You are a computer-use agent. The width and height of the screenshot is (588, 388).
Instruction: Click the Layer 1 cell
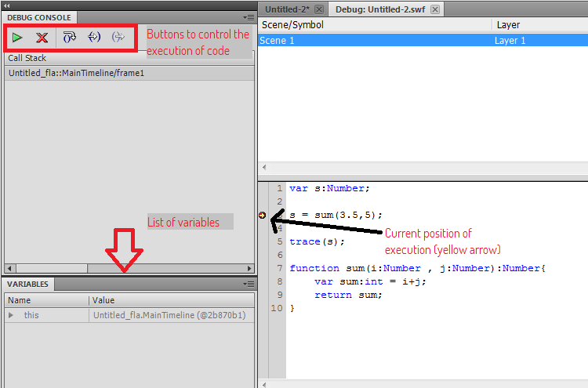click(x=510, y=41)
